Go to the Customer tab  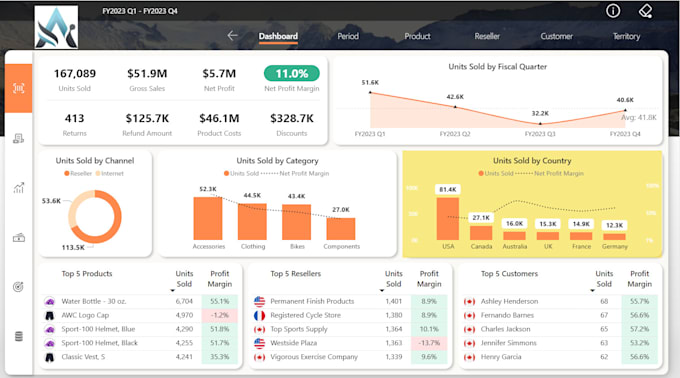coord(556,36)
